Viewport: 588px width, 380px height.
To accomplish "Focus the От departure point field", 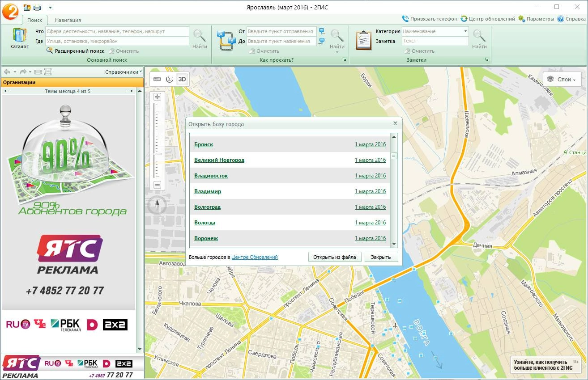I will 281,31.
